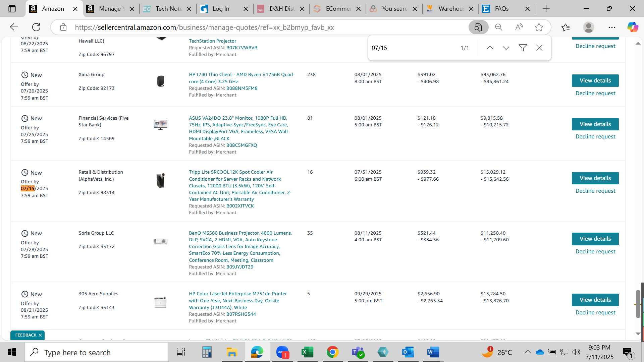Open Edge Settings and more menu

612,27
